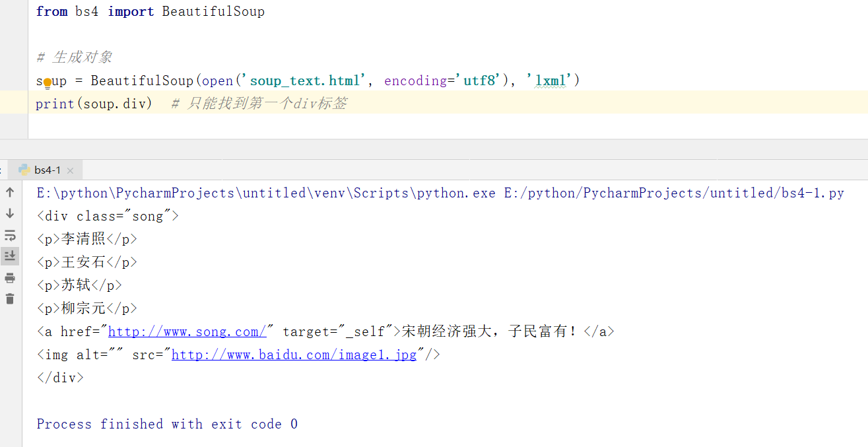Open the http://www.song.com/ link
This screenshot has width=868, height=447.
pos(187,331)
